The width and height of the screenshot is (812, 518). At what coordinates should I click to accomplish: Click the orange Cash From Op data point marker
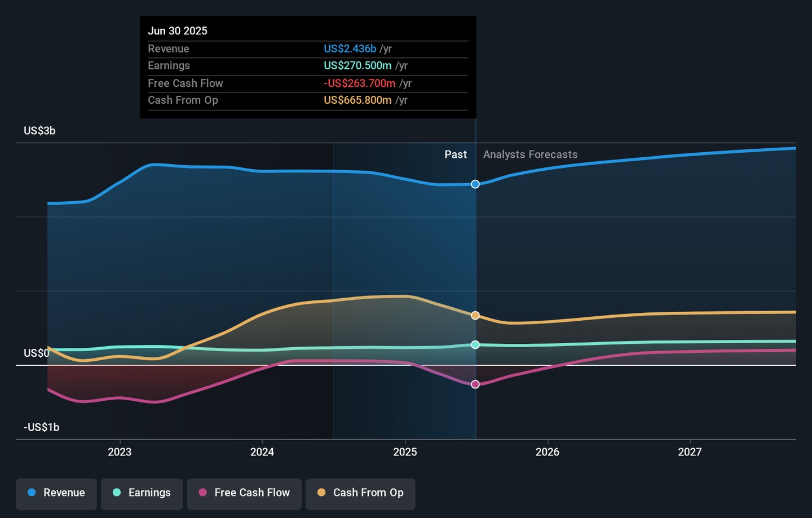tap(475, 316)
